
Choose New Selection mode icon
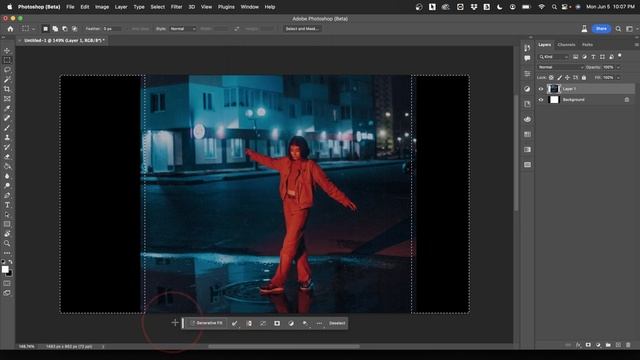point(45,29)
